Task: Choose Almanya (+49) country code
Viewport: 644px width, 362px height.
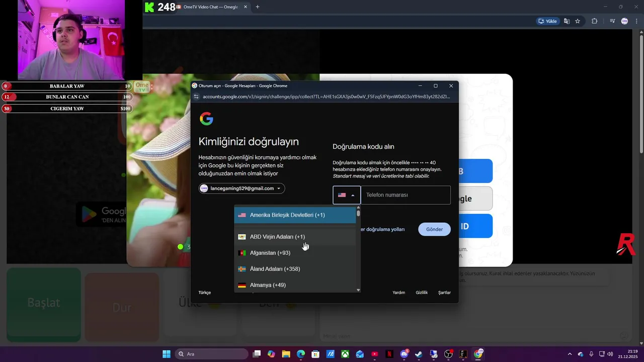Action: click(x=295, y=285)
